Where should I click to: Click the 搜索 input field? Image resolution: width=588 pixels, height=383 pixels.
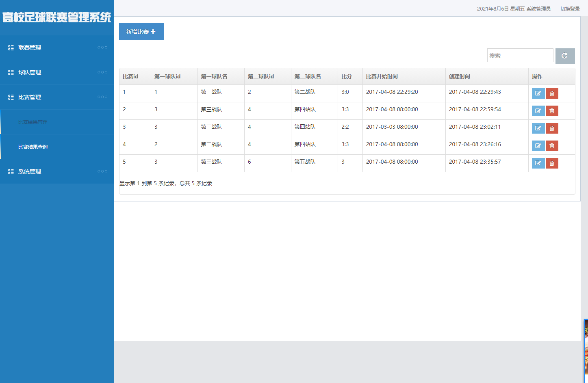(520, 56)
